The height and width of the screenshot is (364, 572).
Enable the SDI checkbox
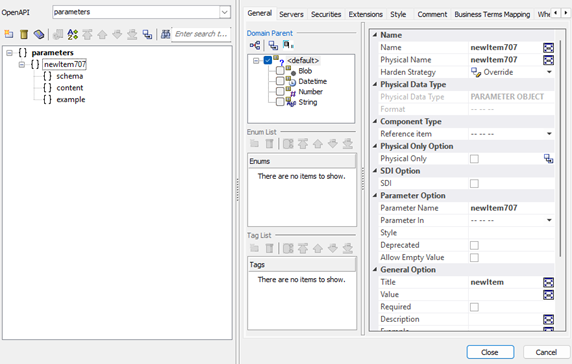tap(474, 183)
